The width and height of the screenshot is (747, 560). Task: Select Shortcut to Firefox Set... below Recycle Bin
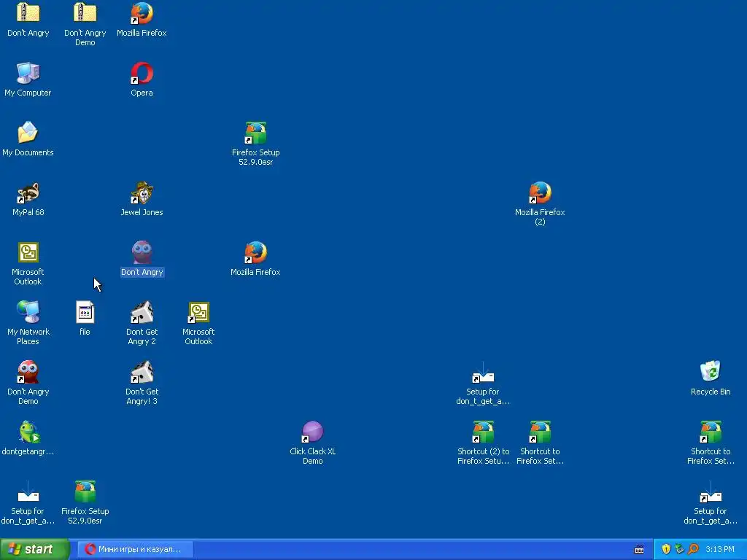(711, 432)
